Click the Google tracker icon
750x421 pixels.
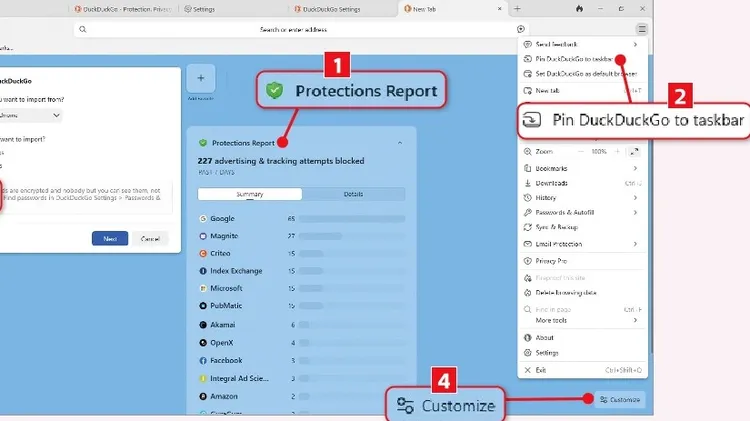coord(203,219)
